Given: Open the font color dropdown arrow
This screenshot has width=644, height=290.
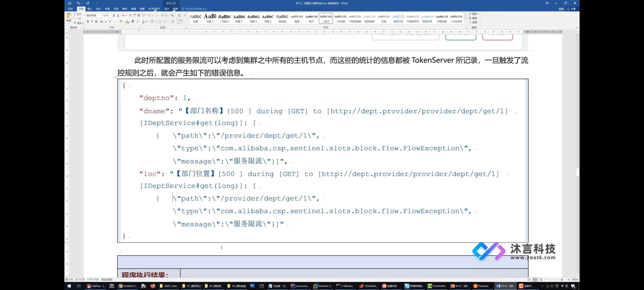Looking at the screenshot, I should (130, 21).
